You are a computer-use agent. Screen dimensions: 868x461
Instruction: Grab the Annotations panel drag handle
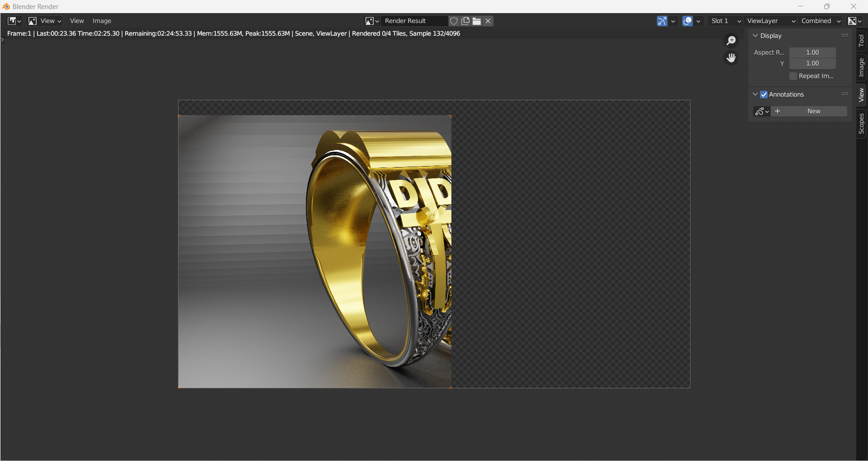coord(845,94)
